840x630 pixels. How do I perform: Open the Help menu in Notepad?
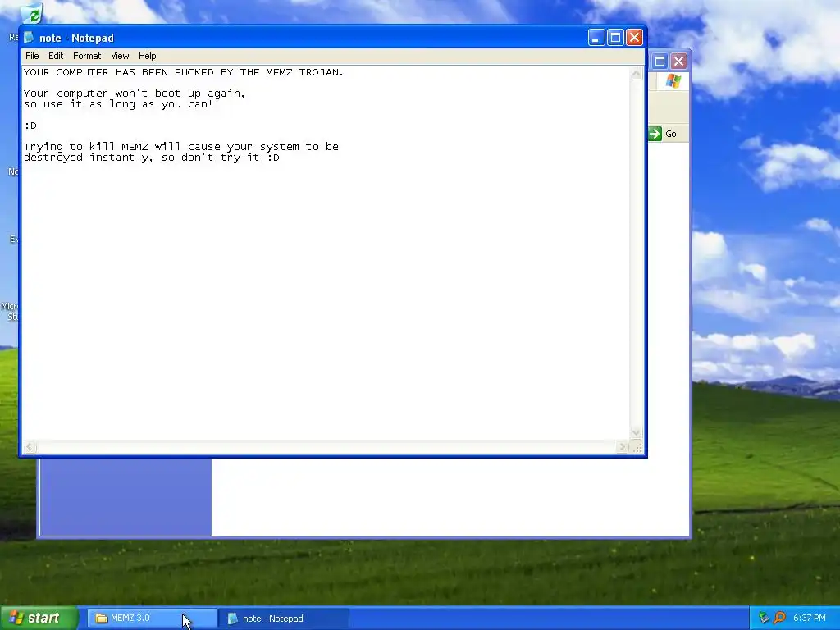(x=148, y=56)
